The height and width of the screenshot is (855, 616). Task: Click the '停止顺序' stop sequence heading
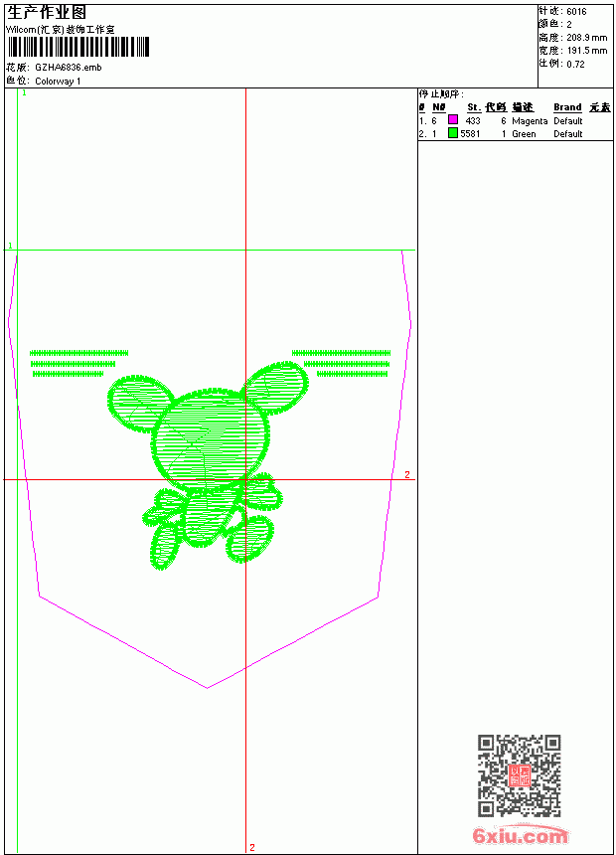tap(441, 94)
